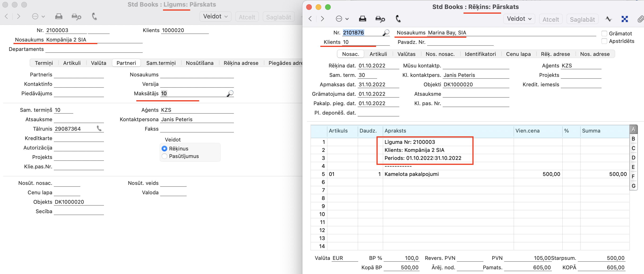Click the Atcelt button in the invoice window
Image resolution: width=644 pixels, height=274 pixels.
pyautogui.click(x=550, y=20)
